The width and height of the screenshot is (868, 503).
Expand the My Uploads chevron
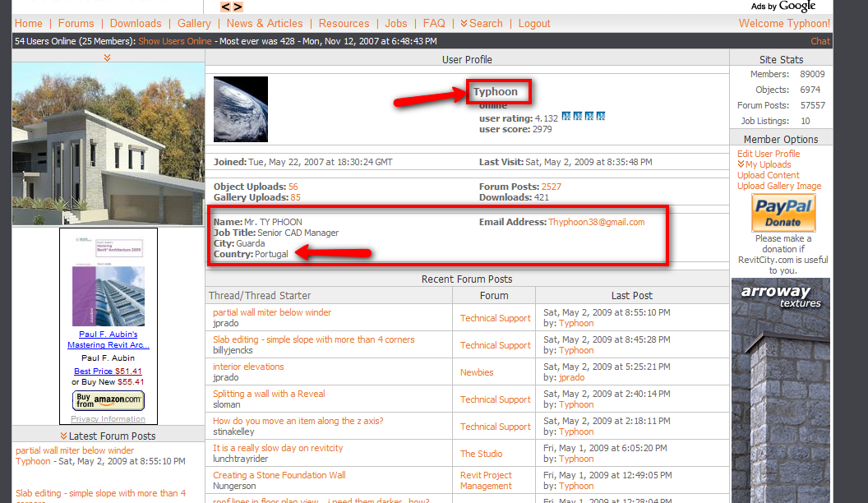point(741,164)
